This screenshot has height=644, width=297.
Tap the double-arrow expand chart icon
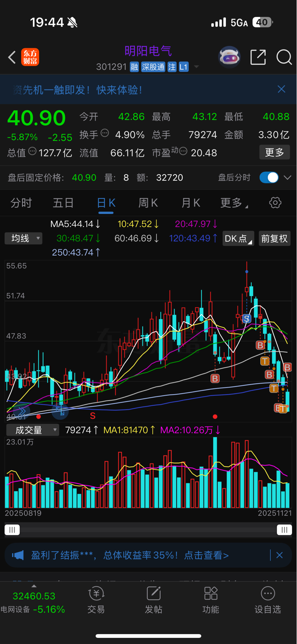21,411
